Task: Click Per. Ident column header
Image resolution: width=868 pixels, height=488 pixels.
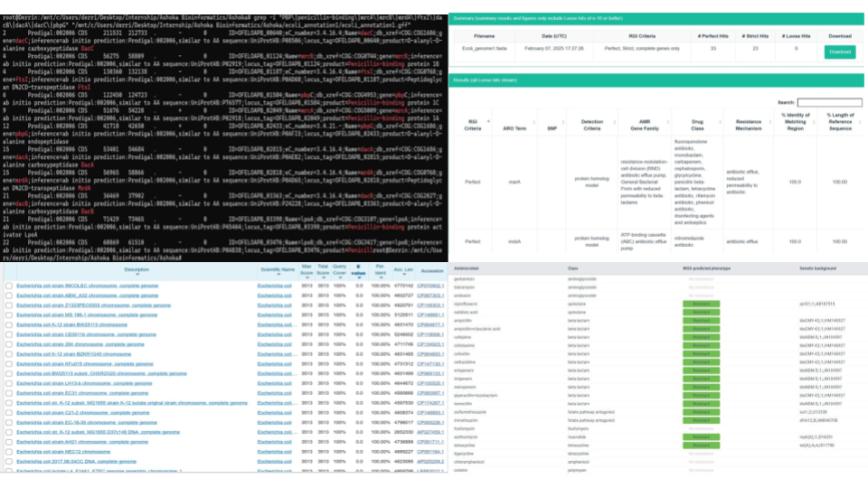Action: click(x=381, y=270)
